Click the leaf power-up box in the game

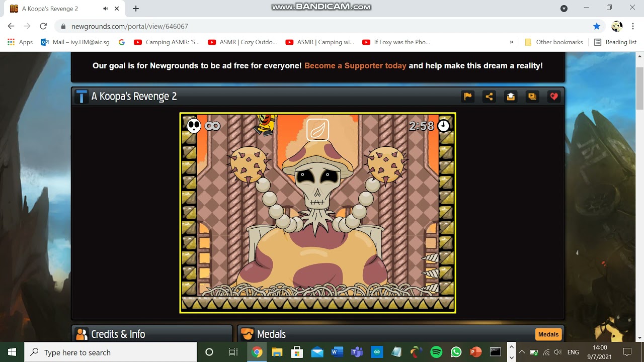click(318, 130)
